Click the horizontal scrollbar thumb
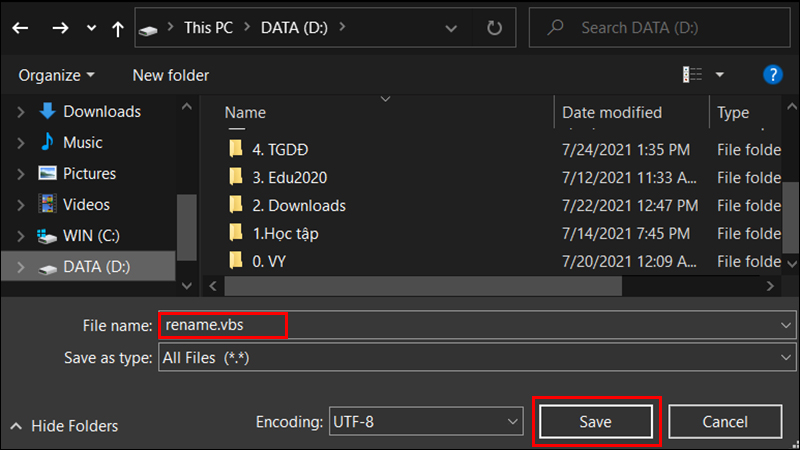The width and height of the screenshot is (800, 450). (423, 286)
